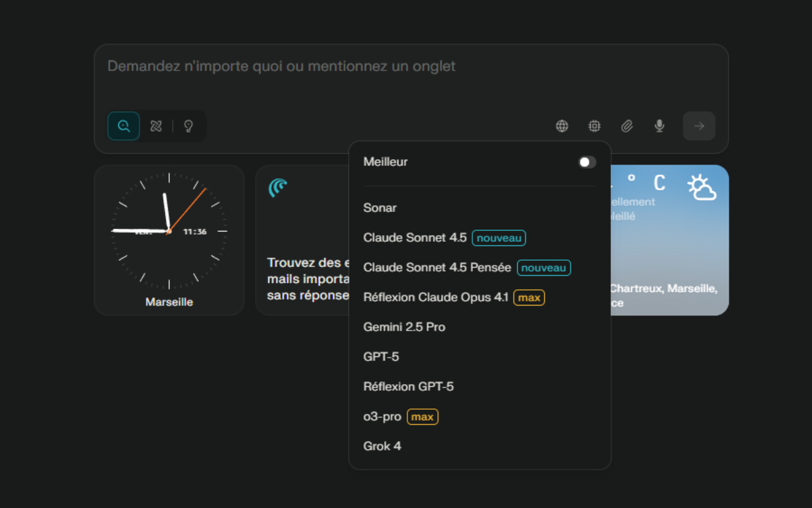Select Claude Sonnet 4.5 model

tap(415, 238)
